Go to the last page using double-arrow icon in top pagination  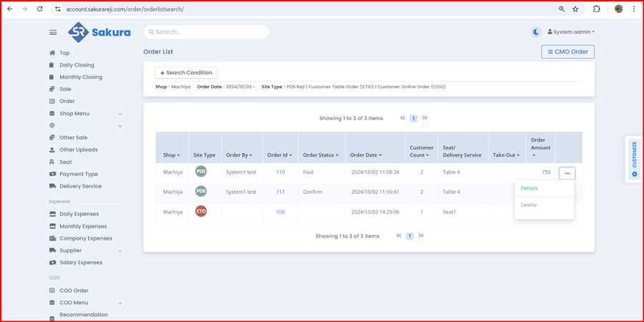coord(424,118)
